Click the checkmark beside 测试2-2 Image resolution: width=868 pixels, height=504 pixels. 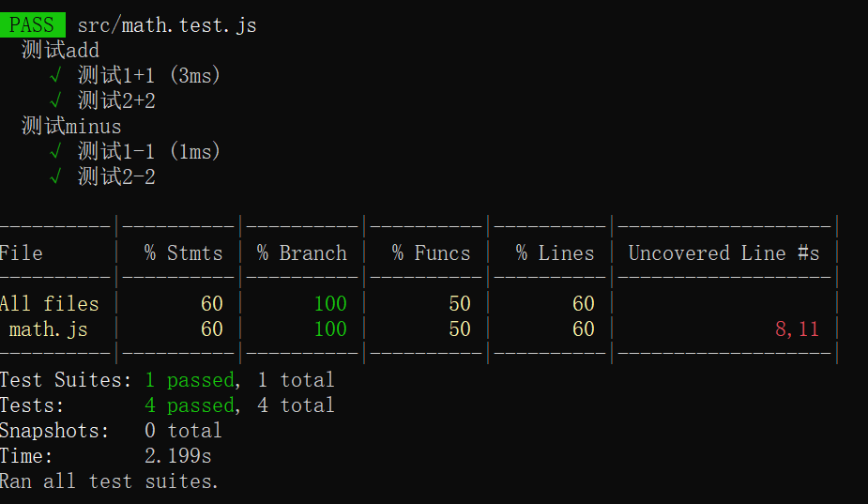55,176
